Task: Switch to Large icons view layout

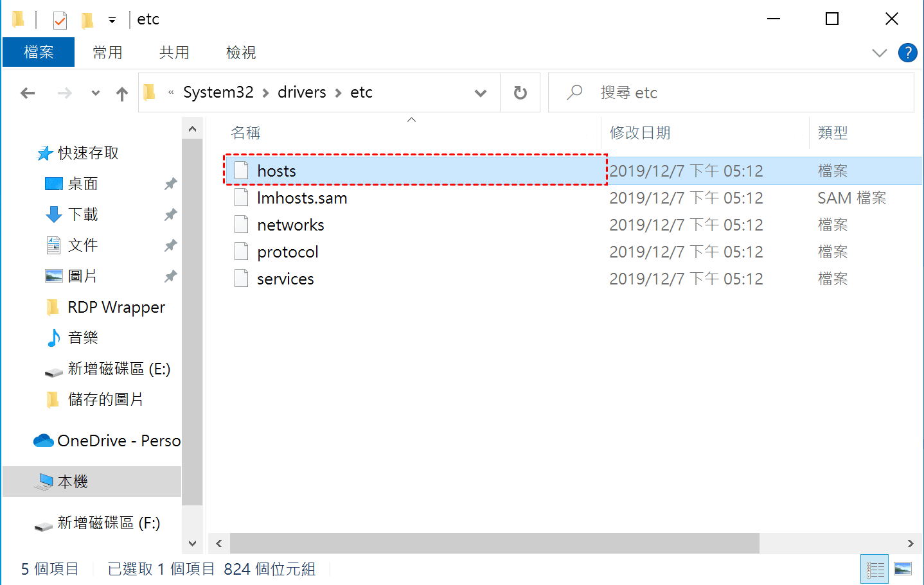Action: [903, 569]
